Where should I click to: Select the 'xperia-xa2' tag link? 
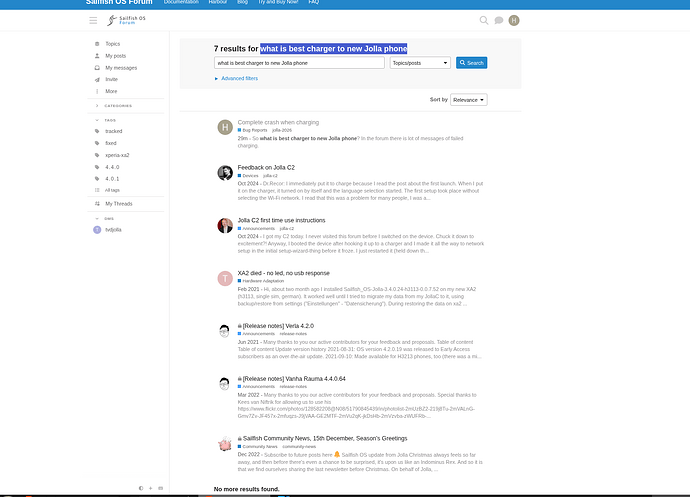click(x=117, y=155)
